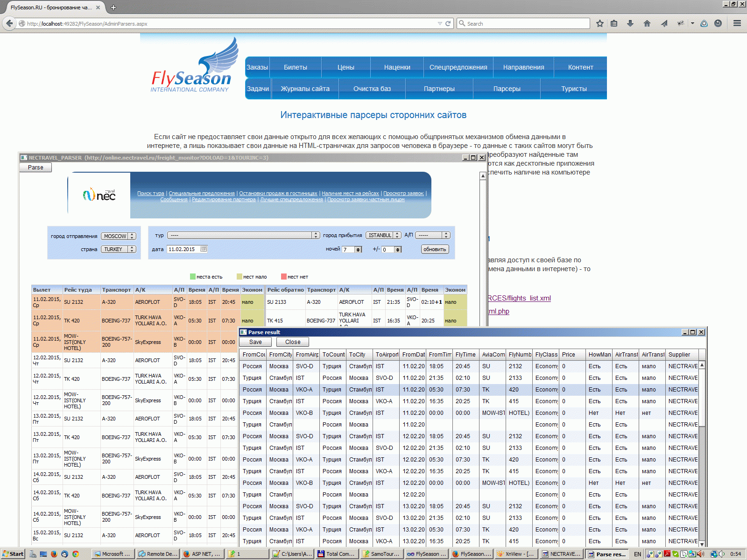747x560 pixels.
Task: Open the Цены menu item
Action: (x=346, y=67)
